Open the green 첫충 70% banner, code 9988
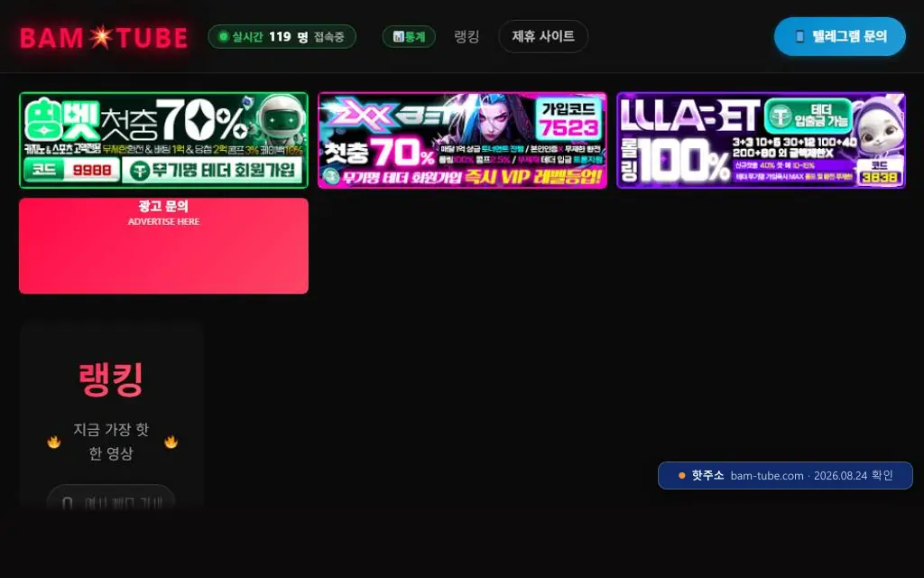 164,140
